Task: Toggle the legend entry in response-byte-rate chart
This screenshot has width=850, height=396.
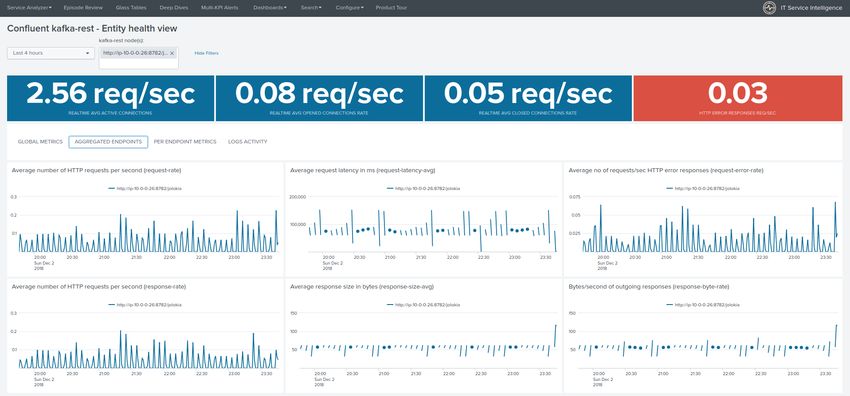Action: 703,305
